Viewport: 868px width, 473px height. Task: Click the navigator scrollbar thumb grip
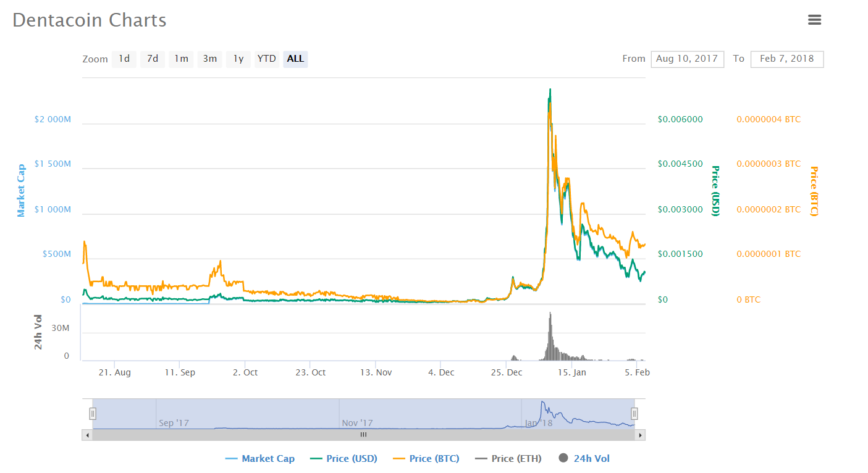click(x=363, y=435)
